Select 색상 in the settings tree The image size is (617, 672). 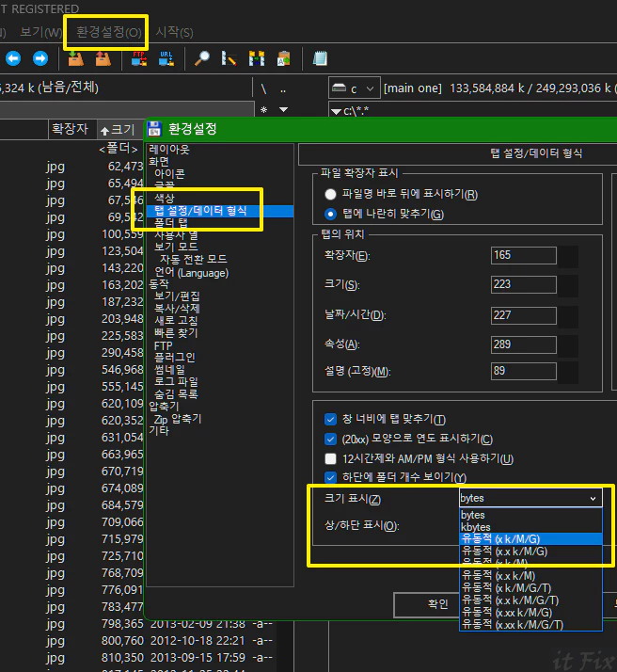click(x=165, y=198)
